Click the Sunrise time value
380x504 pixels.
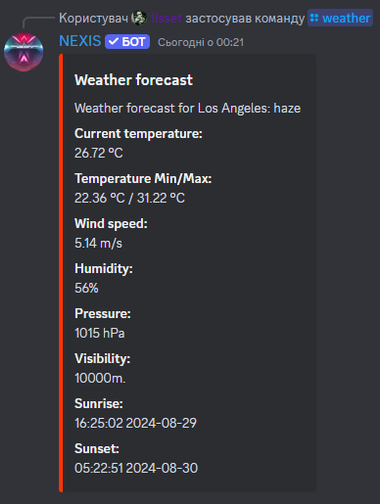[136, 423]
